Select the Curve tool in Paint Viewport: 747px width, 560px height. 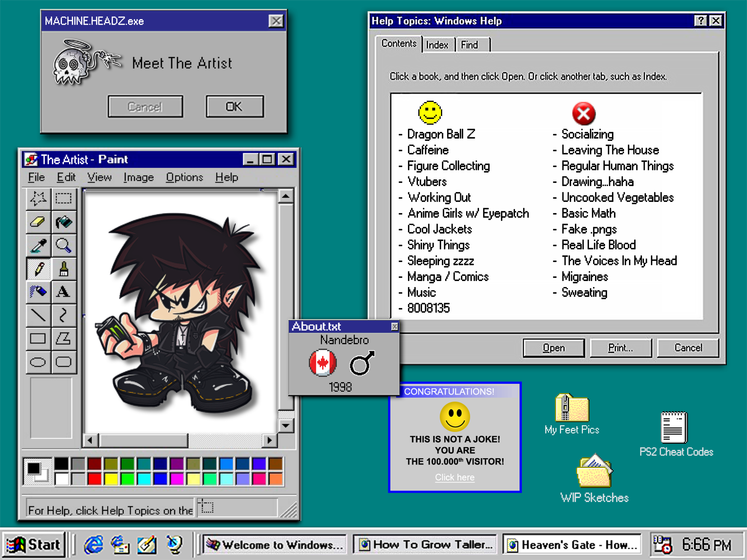pyautogui.click(x=64, y=315)
